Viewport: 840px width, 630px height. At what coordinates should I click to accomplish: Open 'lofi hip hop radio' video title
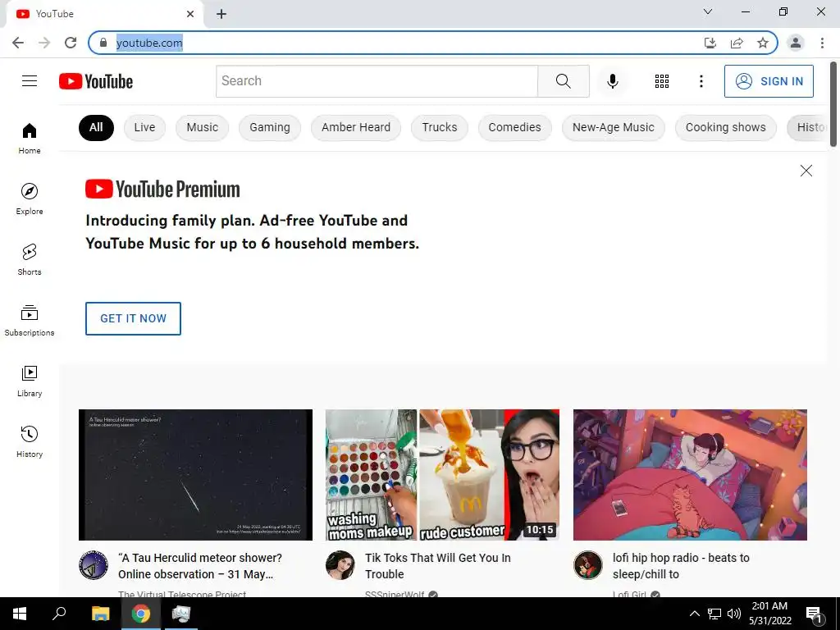point(681,566)
